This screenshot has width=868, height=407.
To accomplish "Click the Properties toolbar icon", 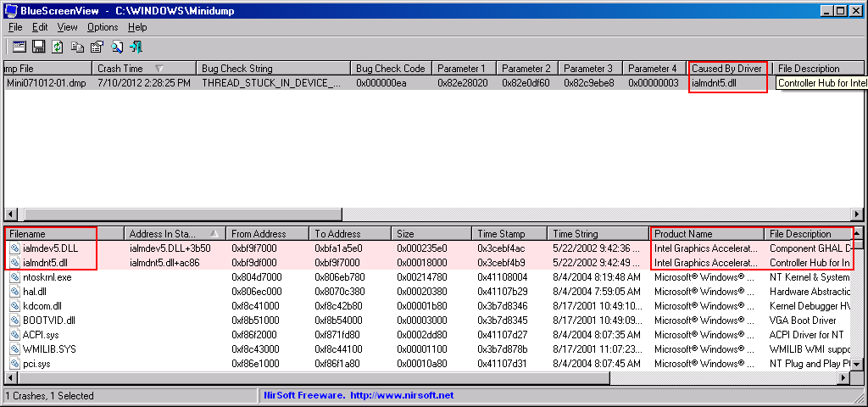I will coord(97,47).
